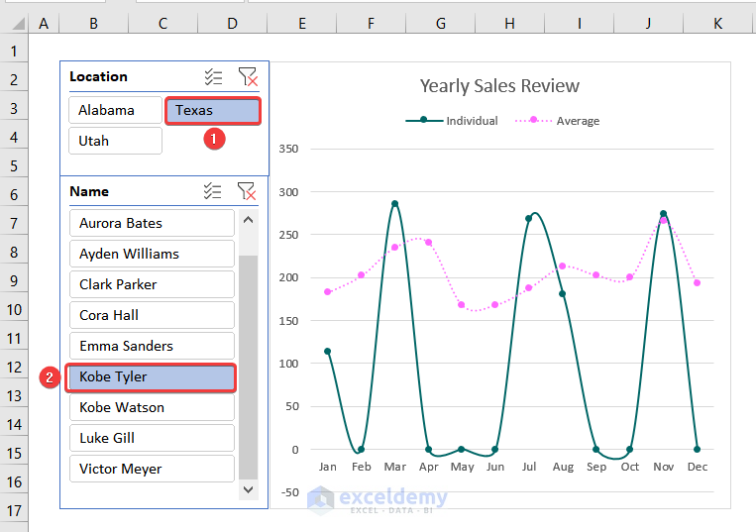Click the Location slicer header title
Viewport: 756px width, 532px height.
click(x=98, y=76)
